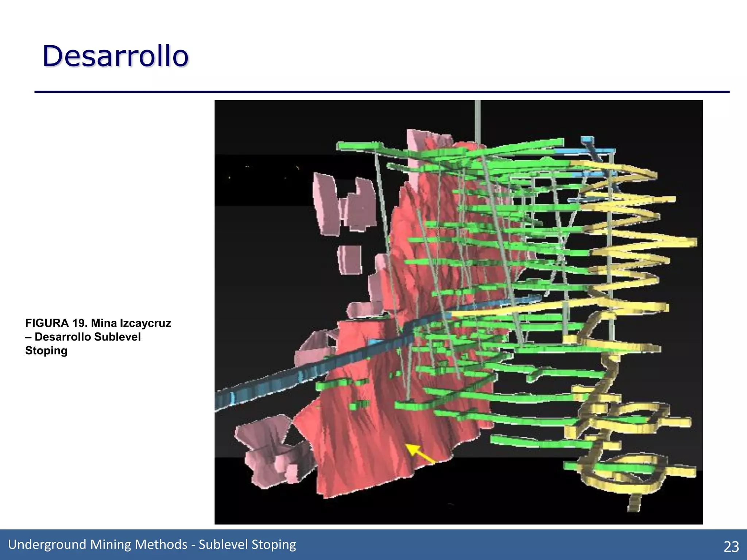Click the gray vertical shaft at the model's top
Image resolution: width=747 pixels, height=560 pixels.
coord(477,120)
